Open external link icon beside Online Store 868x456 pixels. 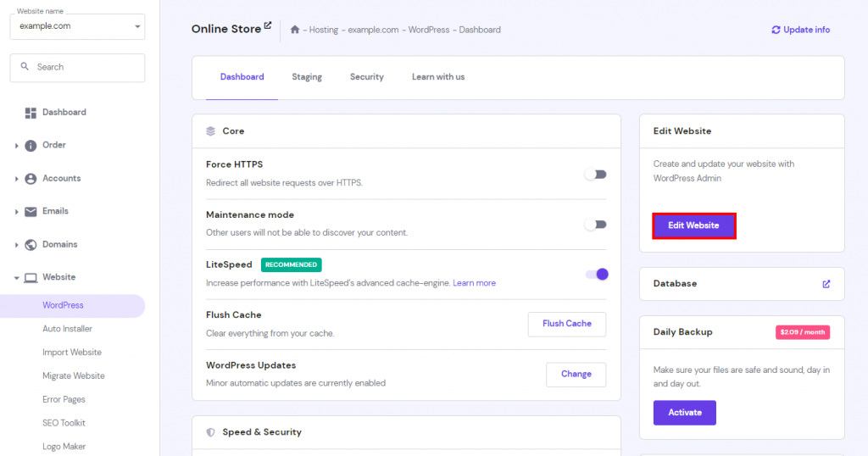point(268,26)
